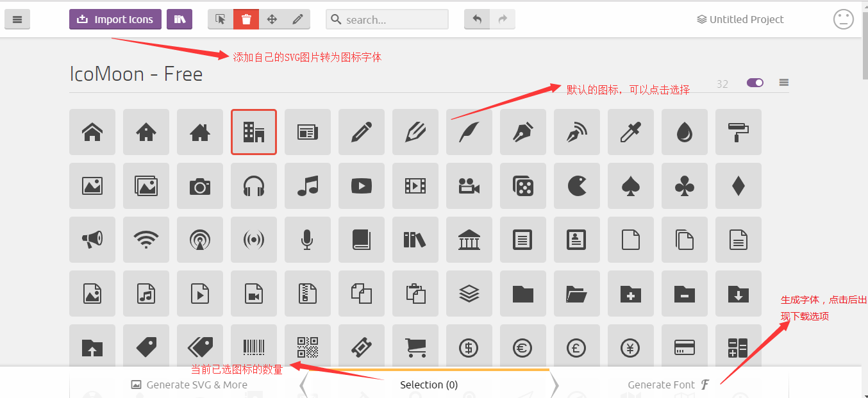Select the film strip icon

[415, 186]
